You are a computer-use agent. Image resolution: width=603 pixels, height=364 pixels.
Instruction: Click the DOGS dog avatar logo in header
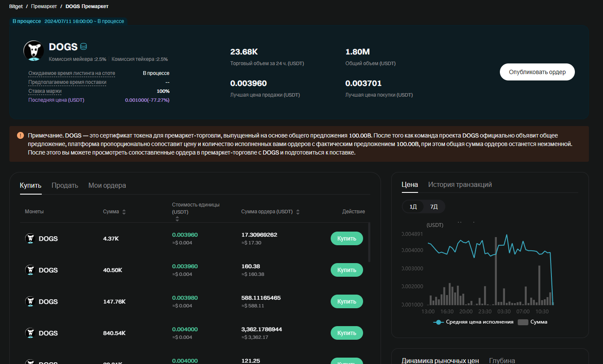34,51
